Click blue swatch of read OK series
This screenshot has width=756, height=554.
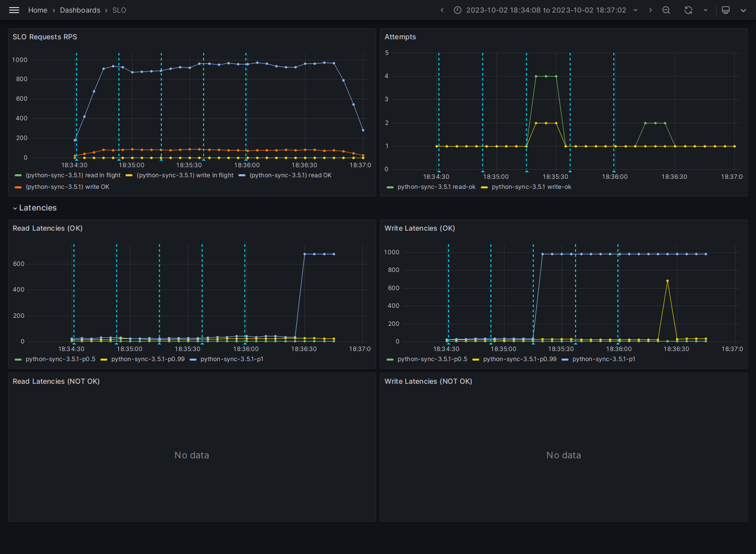[242, 175]
